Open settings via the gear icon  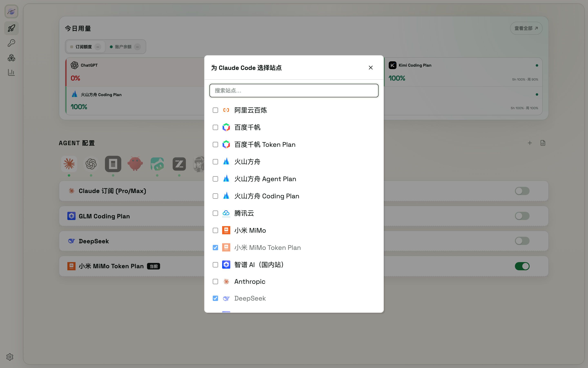(10, 357)
